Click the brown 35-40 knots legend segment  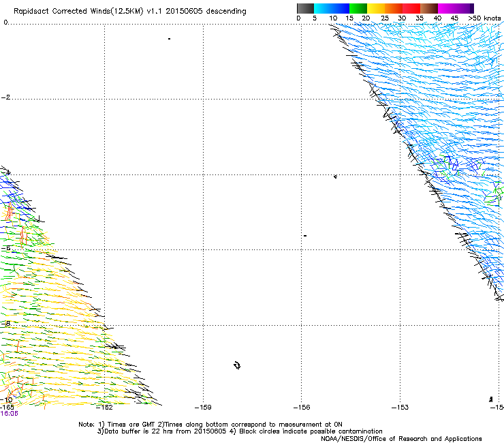click(429, 8)
